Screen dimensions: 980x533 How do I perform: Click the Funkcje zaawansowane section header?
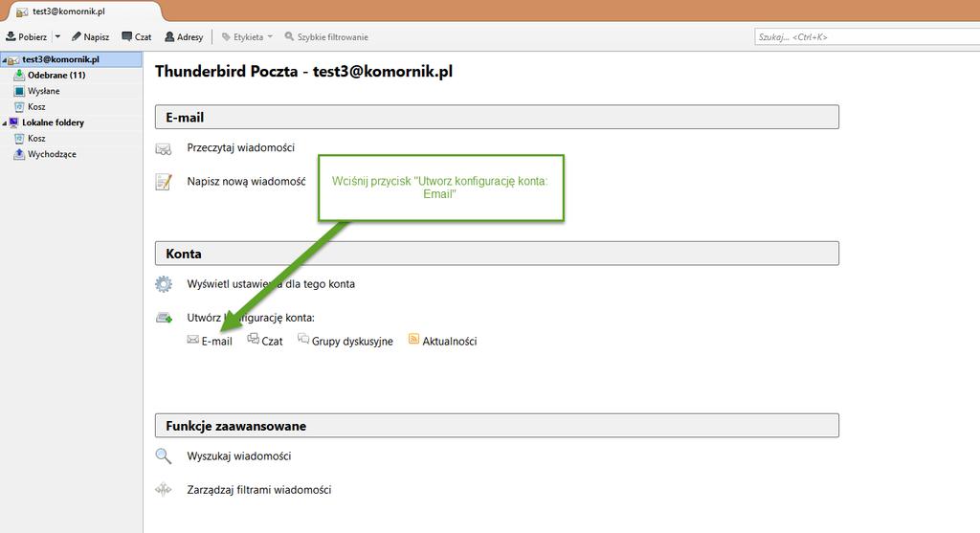(497, 426)
